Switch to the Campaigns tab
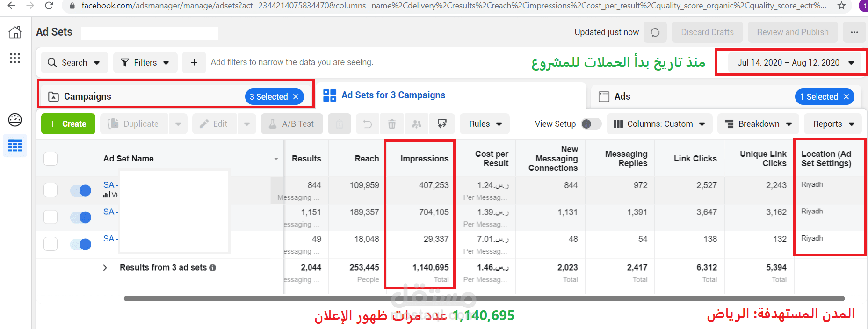The height and width of the screenshot is (329, 868). point(87,96)
